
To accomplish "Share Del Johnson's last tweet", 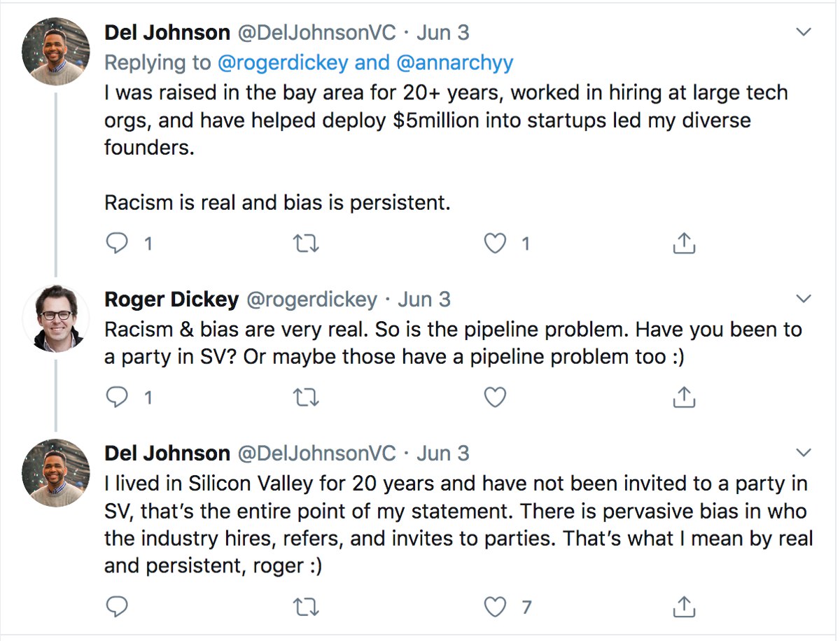I will 683,606.
